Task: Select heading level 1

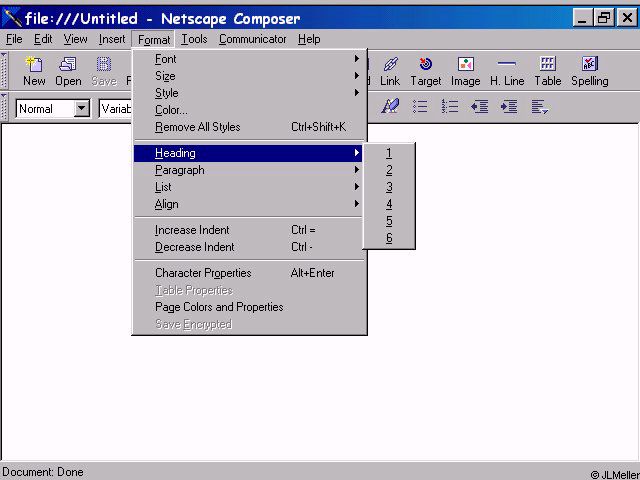Action: coord(389,153)
